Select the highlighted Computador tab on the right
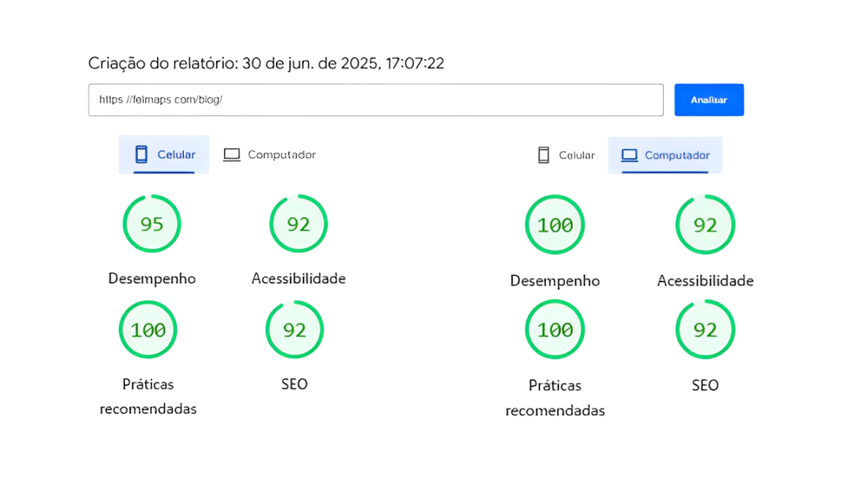Viewport: 841px width, 504px height. tap(665, 155)
